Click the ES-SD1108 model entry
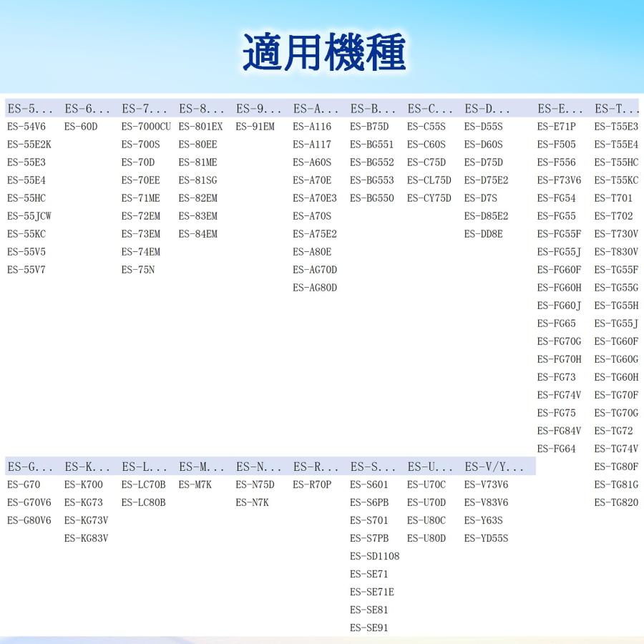Screen dimensions: 644x644 375,556
